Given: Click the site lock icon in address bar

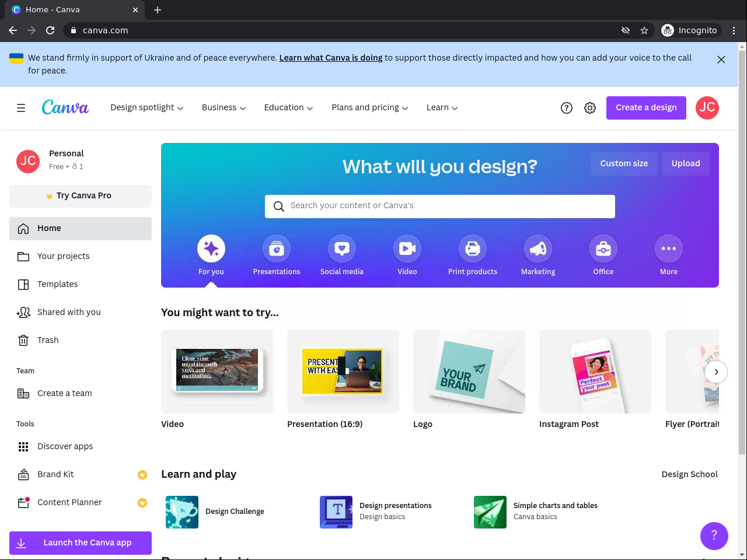Looking at the screenshot, I should pos(74,30).
